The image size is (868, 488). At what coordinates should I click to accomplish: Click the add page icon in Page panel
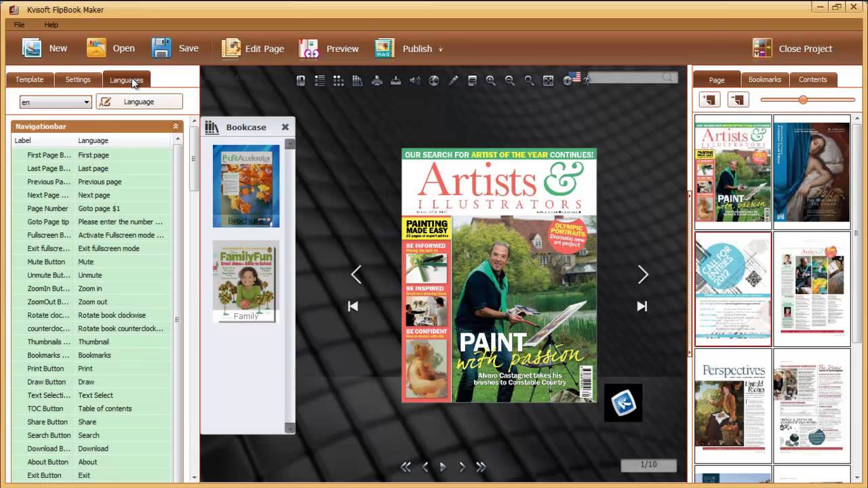pos(709,100)
